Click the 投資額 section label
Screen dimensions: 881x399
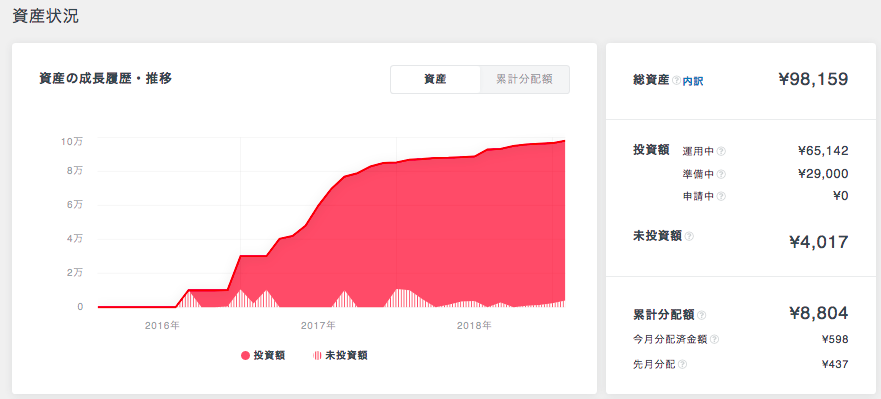(651, 149)
